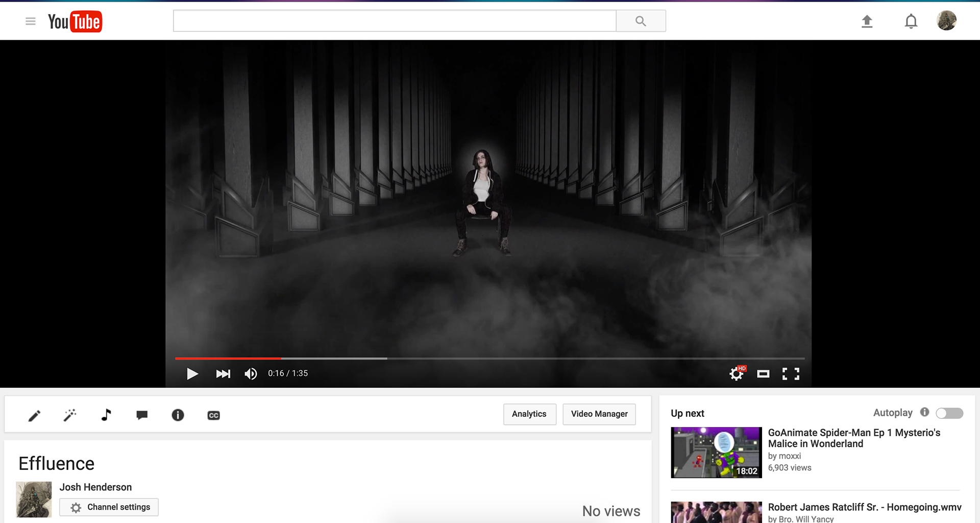980x523 pixels.
Task: Open the pencil edit video info tool
Action: pyautogui.click(x=34, y=415)
